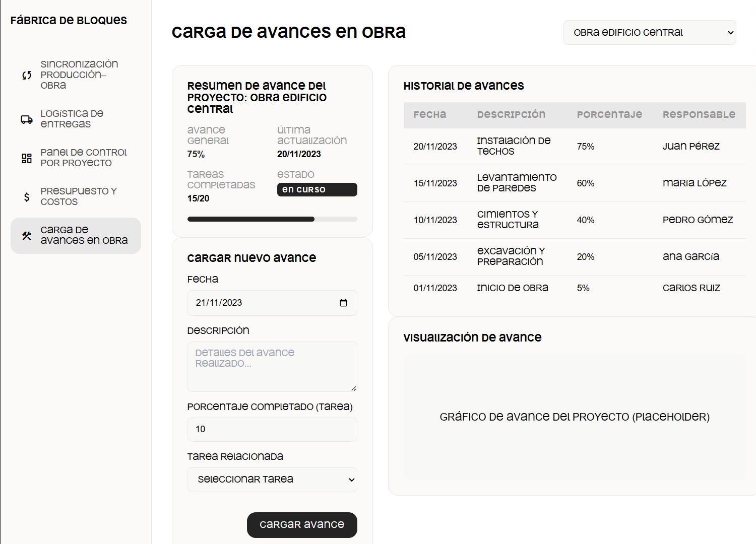
Task: Click the Responsable column header
Action: 699,114
